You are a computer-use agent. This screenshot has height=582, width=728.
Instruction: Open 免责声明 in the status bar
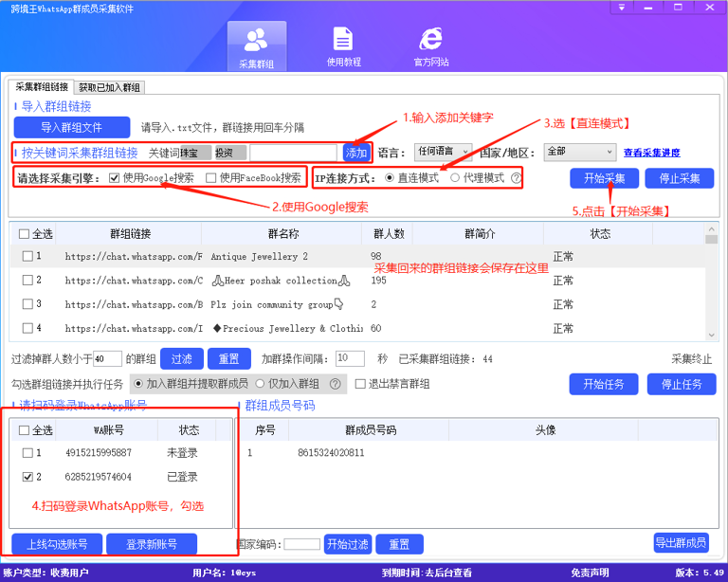click(590, 573)
